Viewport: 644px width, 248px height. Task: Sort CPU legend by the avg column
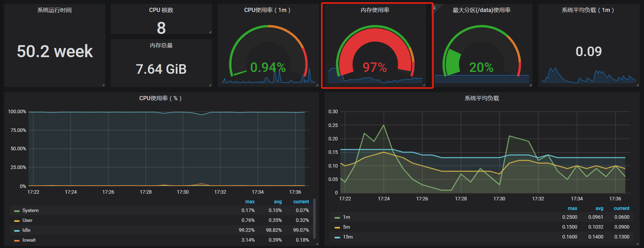278,201
